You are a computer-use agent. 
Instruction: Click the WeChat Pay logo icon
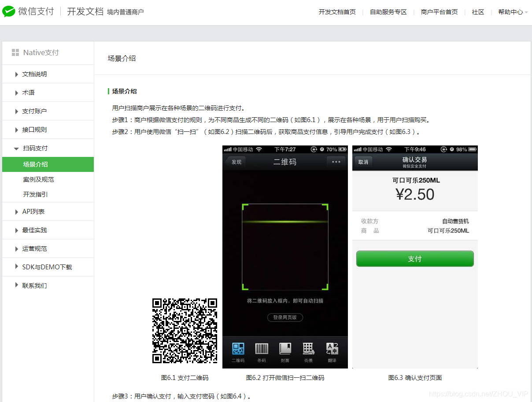(9, 12)
